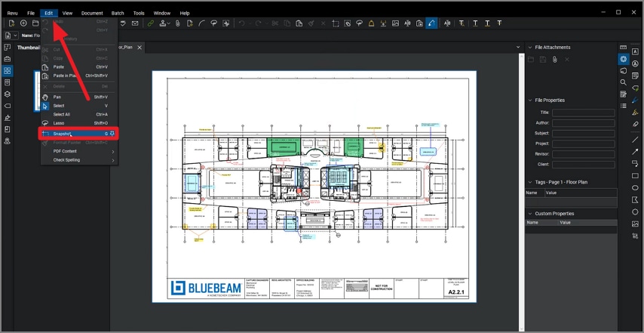Select the arc tool icon
Viewport: 644px width, 333px height.
click(201, 23)
